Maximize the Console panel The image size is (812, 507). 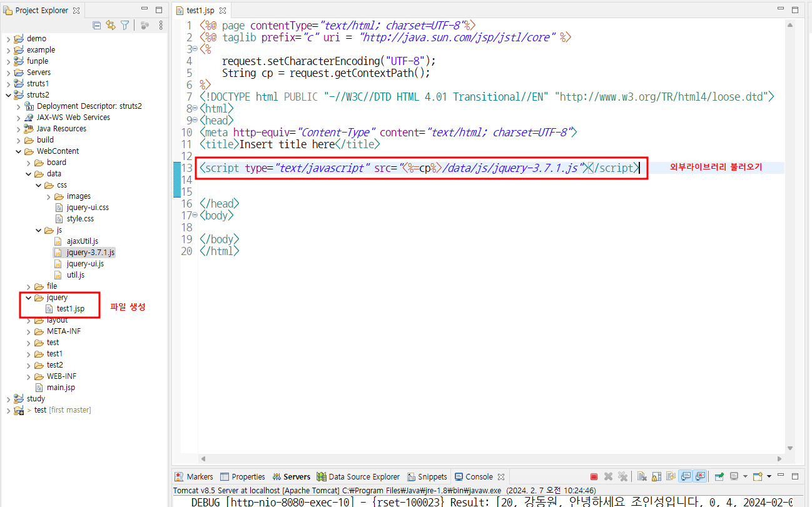(795, 476)
